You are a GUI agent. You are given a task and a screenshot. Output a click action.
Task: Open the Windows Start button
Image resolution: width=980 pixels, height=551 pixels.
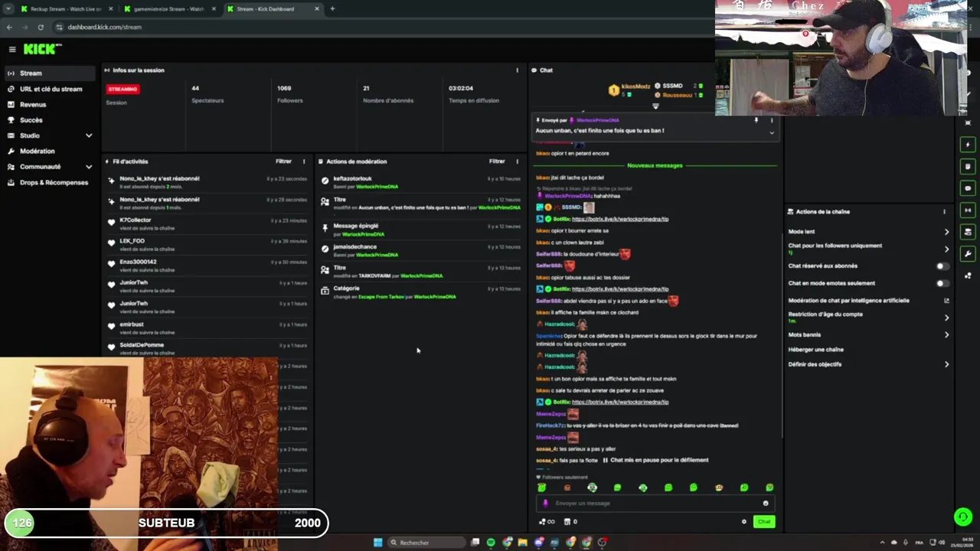[377, 543]
